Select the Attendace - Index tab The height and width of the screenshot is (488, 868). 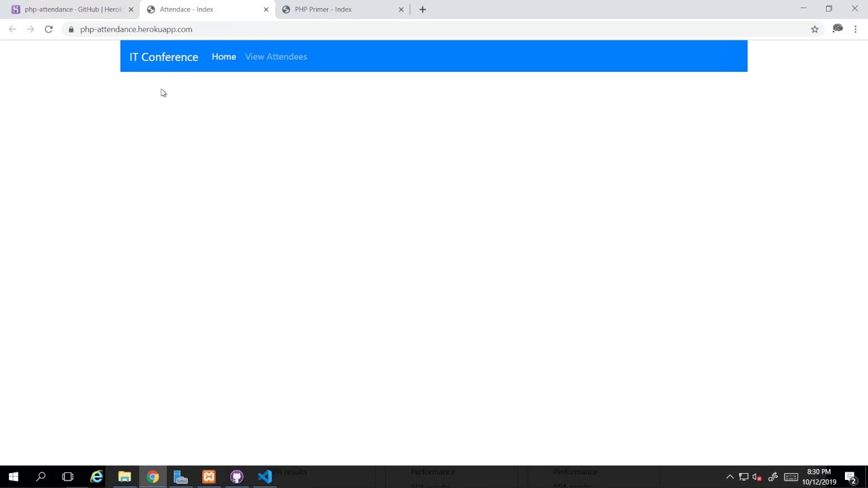pos(207,9)
